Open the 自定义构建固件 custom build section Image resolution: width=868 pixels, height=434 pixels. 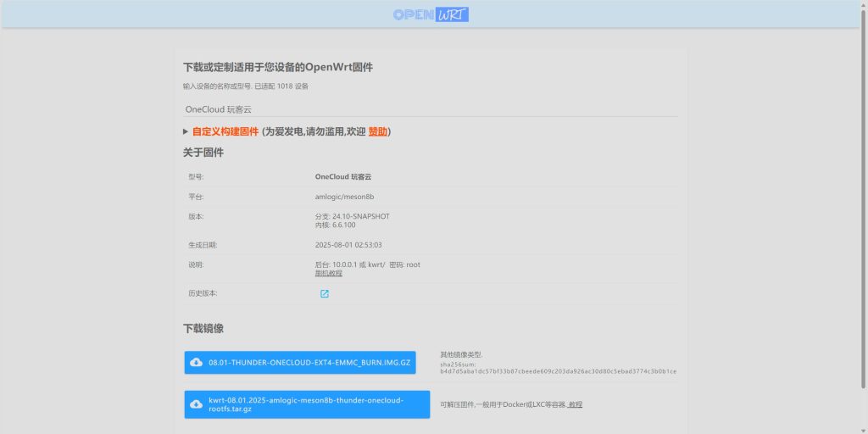225,131
